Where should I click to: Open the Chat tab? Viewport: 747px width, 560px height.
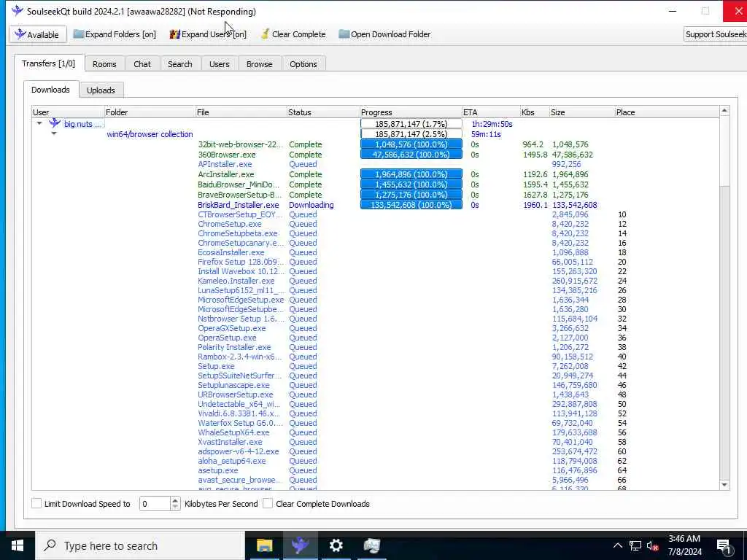click(x=142, y=64)
